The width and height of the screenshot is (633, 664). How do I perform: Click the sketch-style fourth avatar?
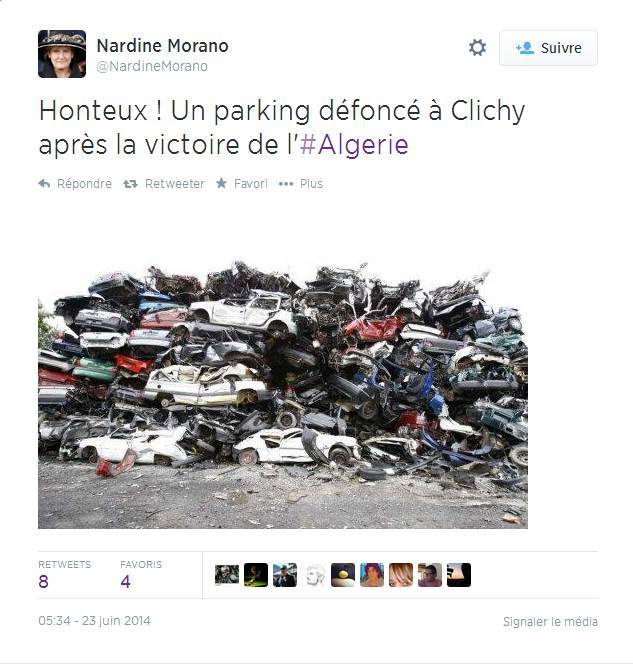(314, 575)
